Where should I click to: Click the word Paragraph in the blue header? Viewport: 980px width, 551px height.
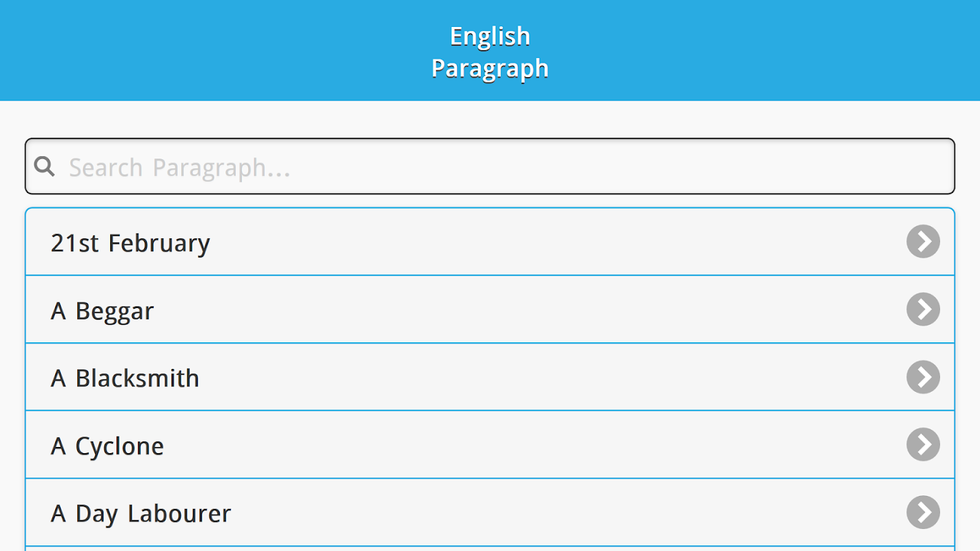pyautogui.click(x=490, y=68)
